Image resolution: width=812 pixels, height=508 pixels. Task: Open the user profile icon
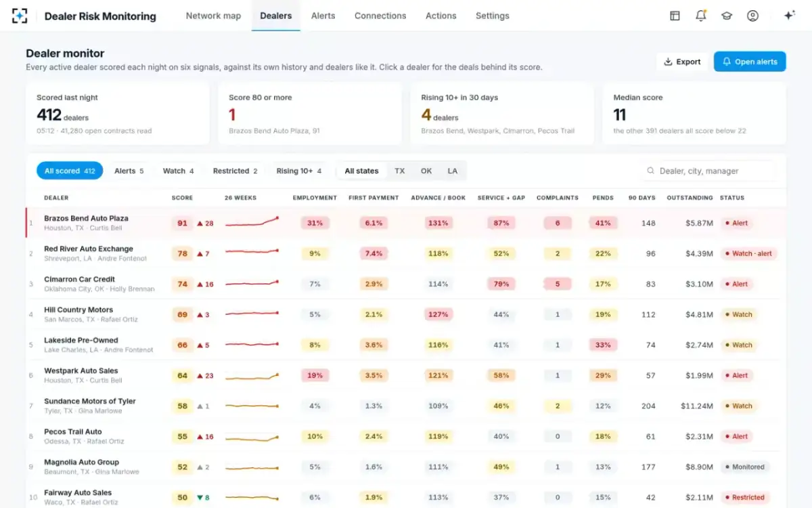[x=752, y=16]
